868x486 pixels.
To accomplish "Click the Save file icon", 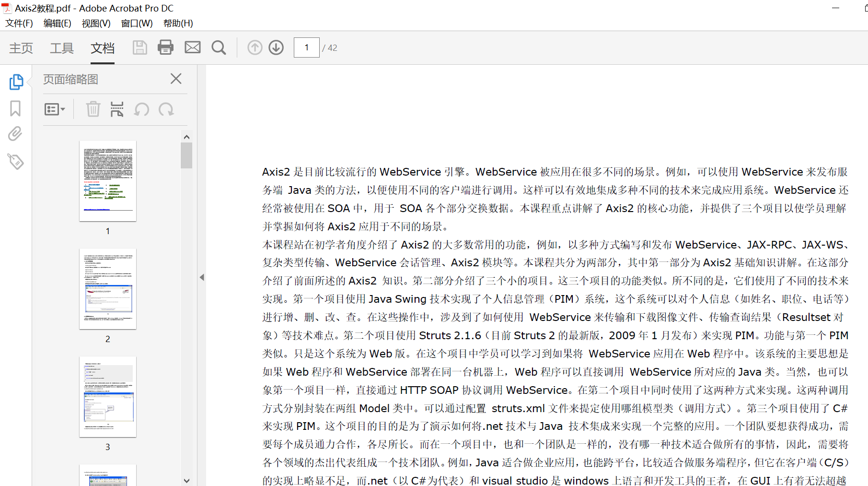I will click(x=139, y=47).
